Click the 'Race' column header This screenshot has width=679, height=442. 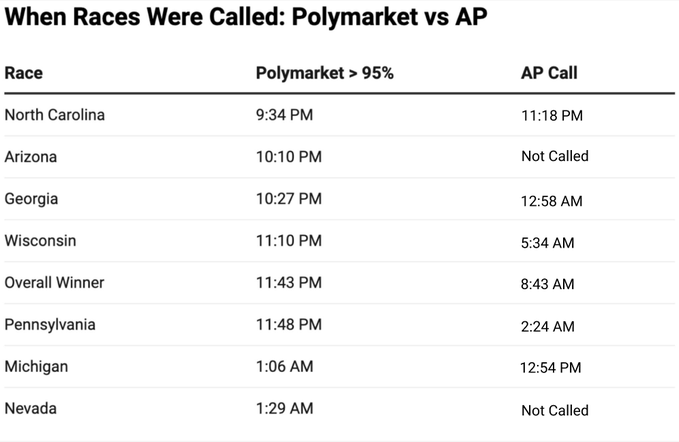tap(23, 73)
